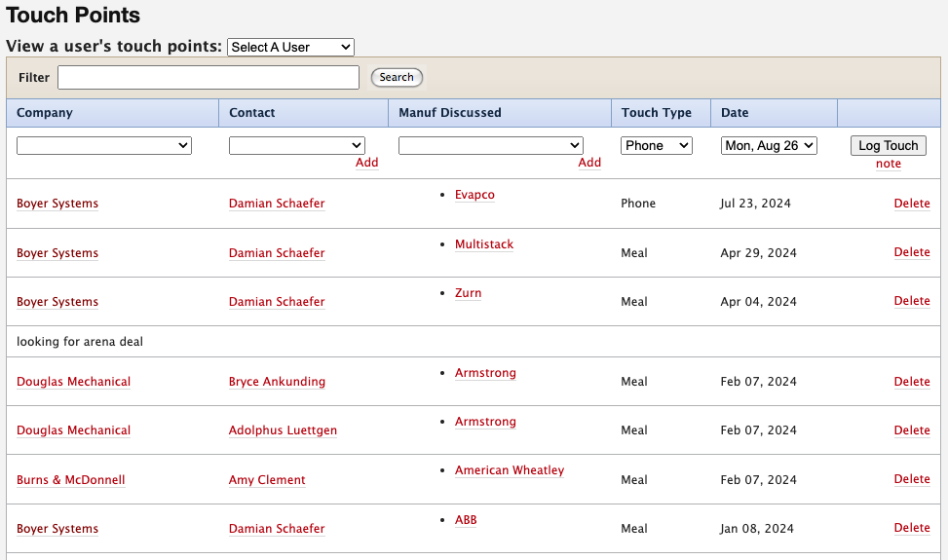Open the Zurn manufacturer link

click(x=468, y=293)
